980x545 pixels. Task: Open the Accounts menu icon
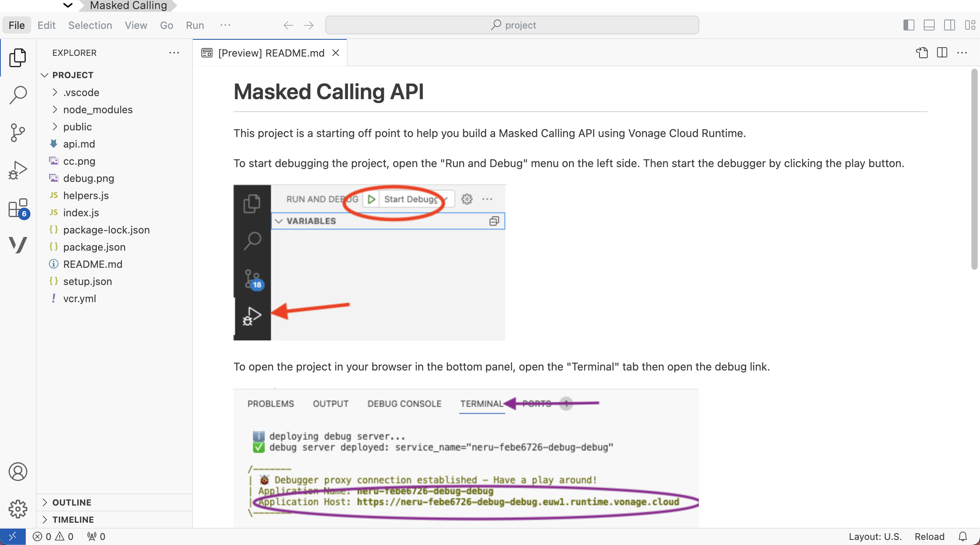[x=18, y=472]
